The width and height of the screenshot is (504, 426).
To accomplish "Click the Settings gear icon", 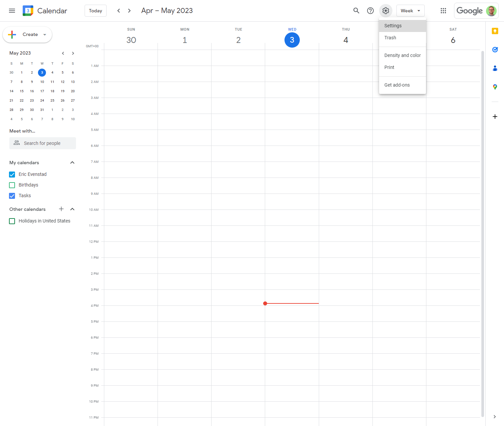I will (385, 11).
